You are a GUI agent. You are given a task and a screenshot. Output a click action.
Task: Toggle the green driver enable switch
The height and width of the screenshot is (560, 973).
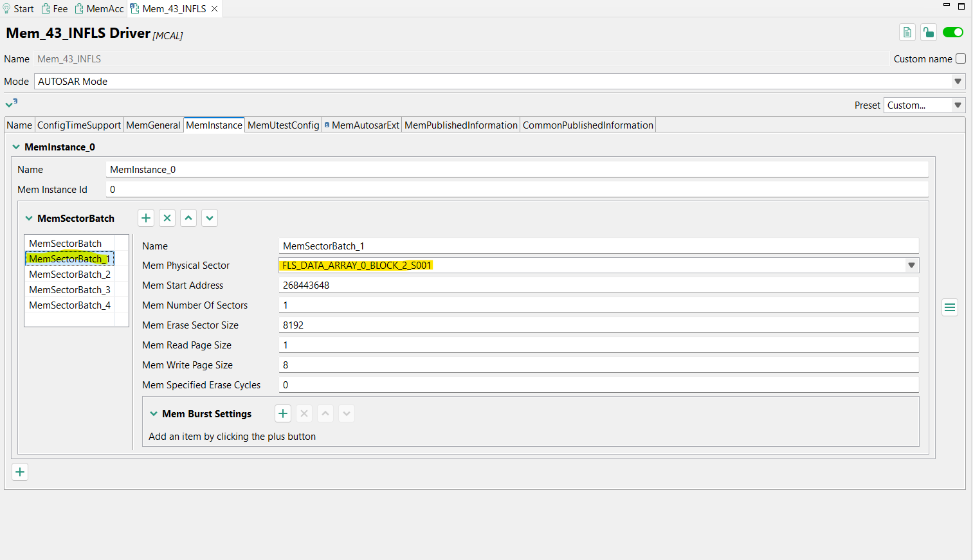(x=953, y=32)
